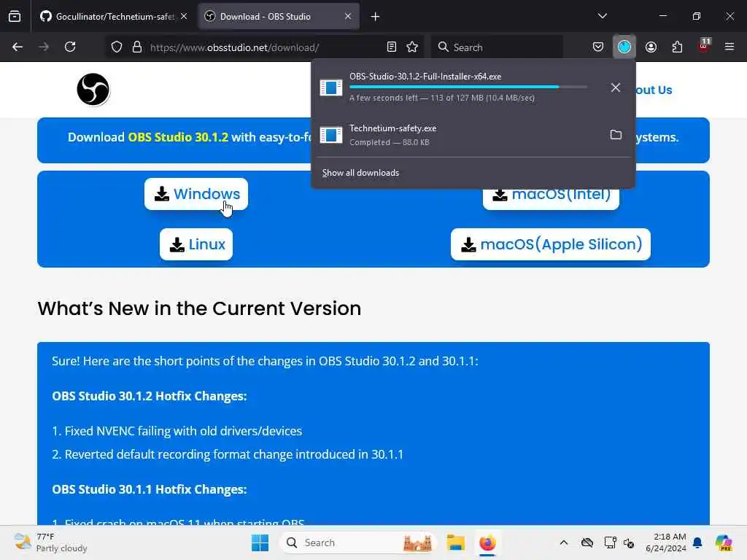This screenshot has height=560, width=747.
Task: Click the muted volume tray icon
Action: tap(629, 542)
